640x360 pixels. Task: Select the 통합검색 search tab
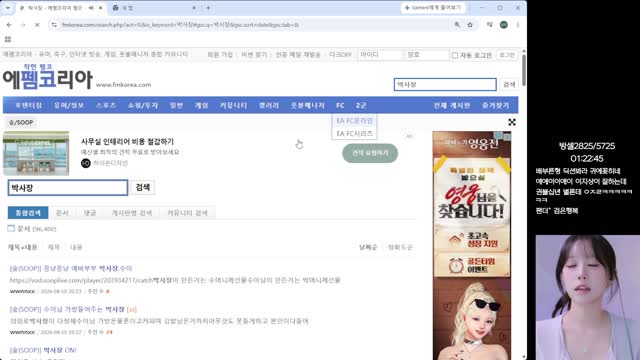point(28,213)
